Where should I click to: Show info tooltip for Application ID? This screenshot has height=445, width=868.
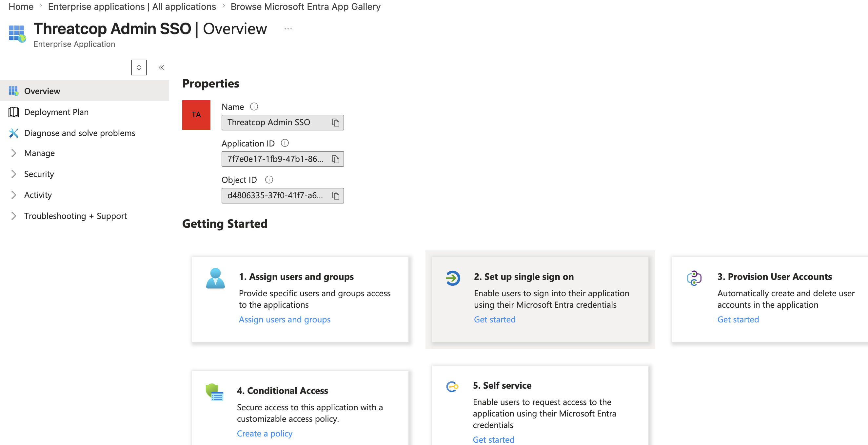point(285,143)
